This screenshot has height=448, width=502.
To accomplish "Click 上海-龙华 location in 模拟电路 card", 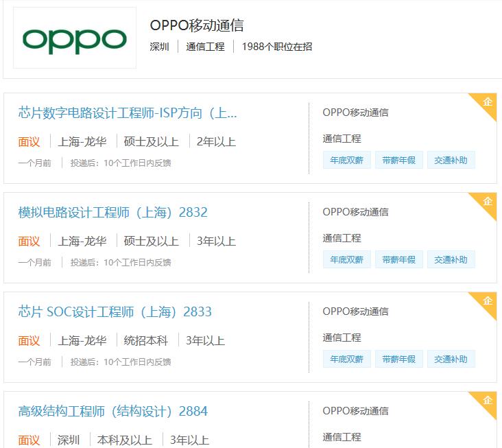I will tap(82, 241).
